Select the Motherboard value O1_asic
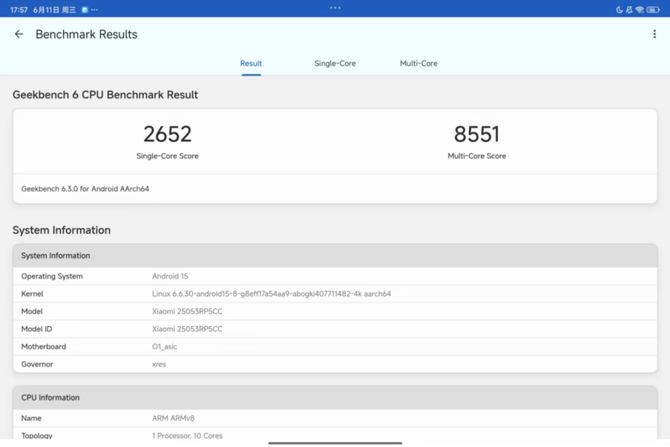Image resolution: width=670 pixels, height=447 pixels. pos(165,347)
